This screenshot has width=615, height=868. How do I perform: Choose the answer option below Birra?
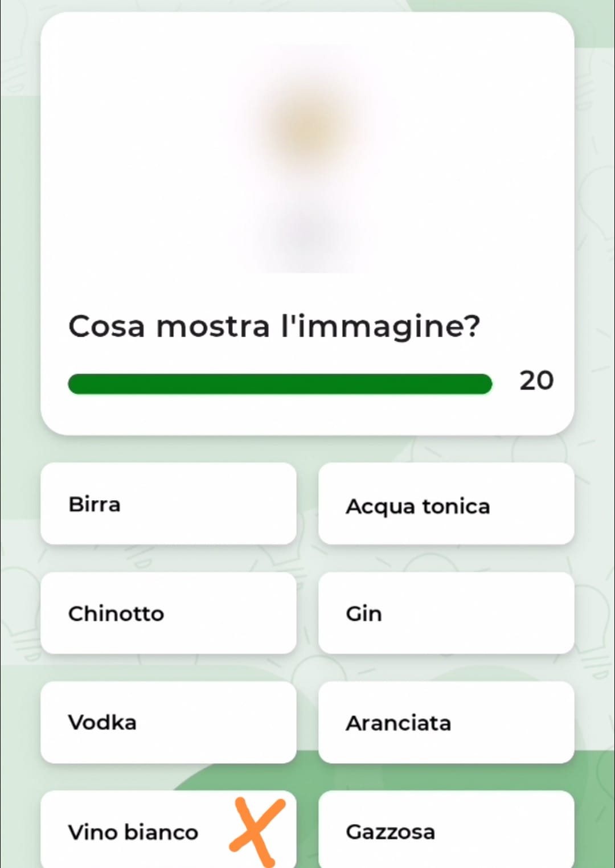[x=169, y=613]
